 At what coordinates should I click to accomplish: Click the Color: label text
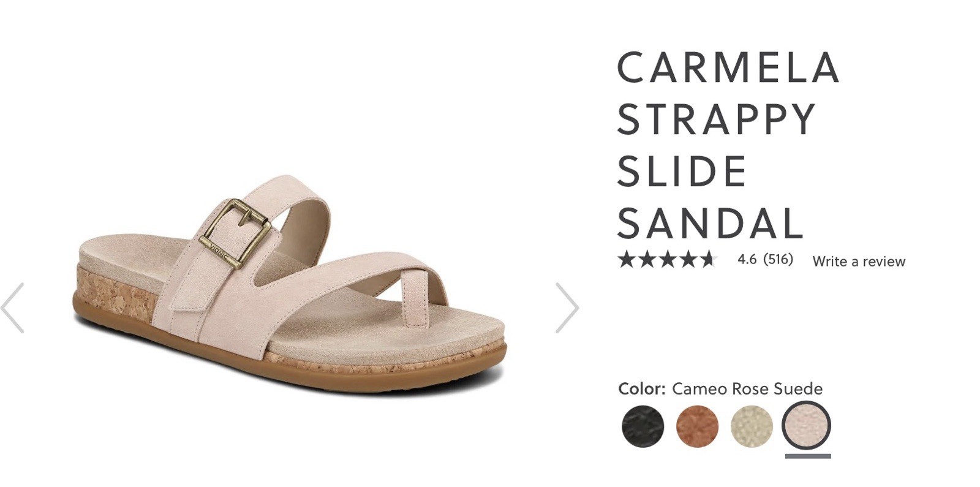pos(641,389)
